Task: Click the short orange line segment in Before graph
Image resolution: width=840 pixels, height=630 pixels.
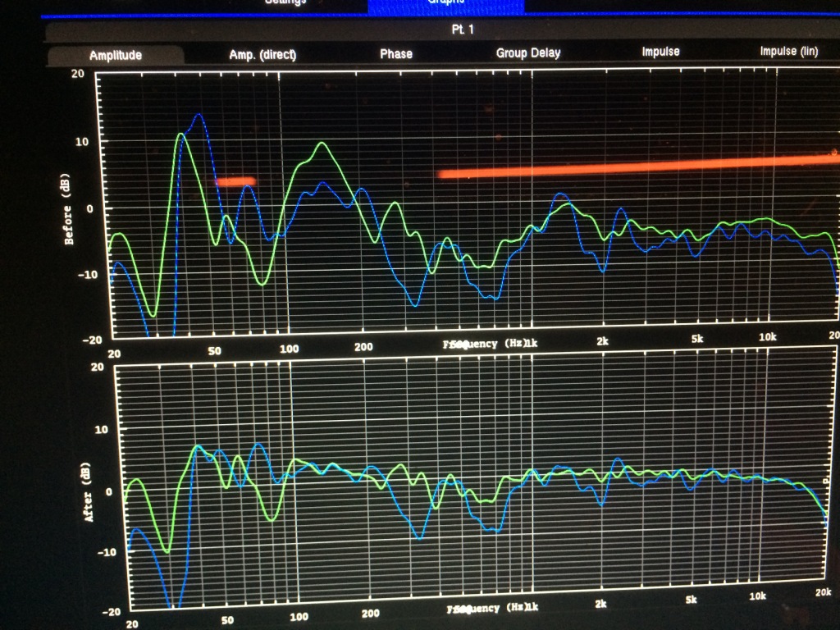Action: click(235, 181)
